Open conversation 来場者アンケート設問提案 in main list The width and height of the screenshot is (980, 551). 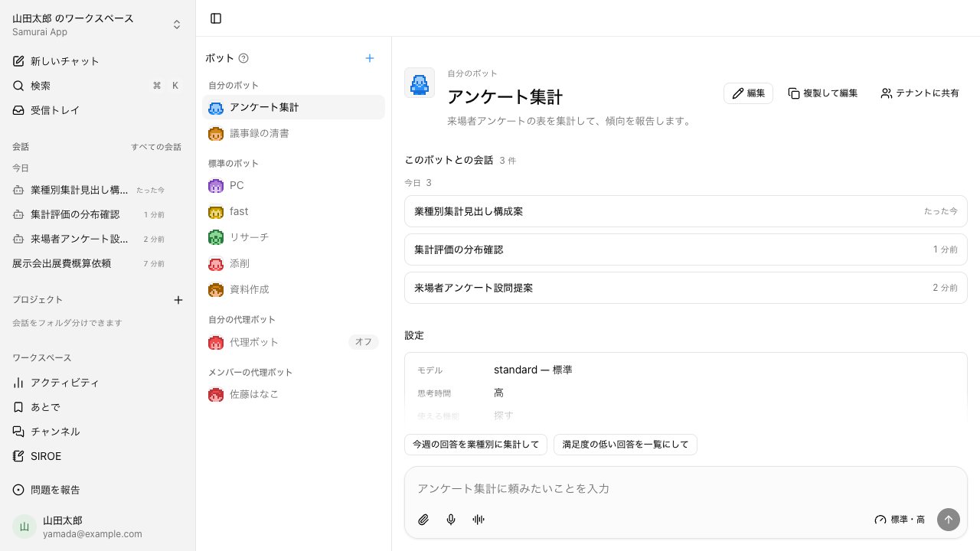coord(686,288)
